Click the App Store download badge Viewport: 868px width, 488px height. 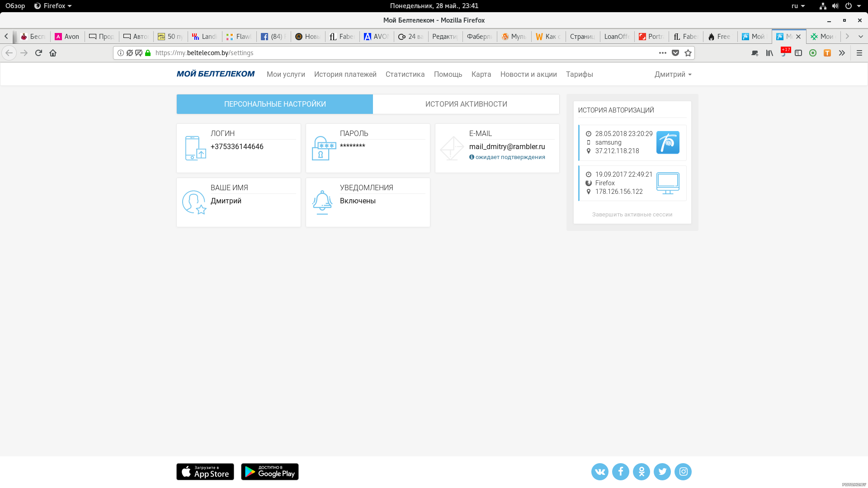coord(205,472)
